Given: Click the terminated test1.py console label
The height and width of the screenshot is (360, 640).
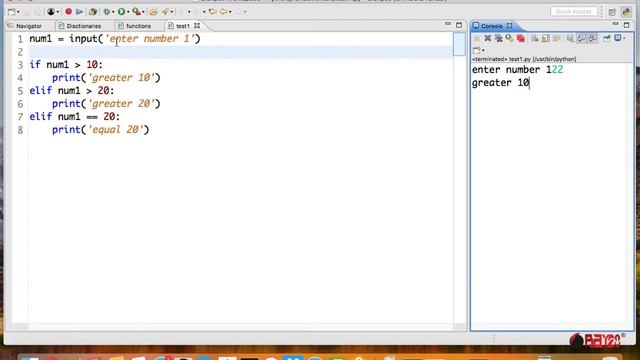Looking at the screenshot, I should [x=524, y=59].
